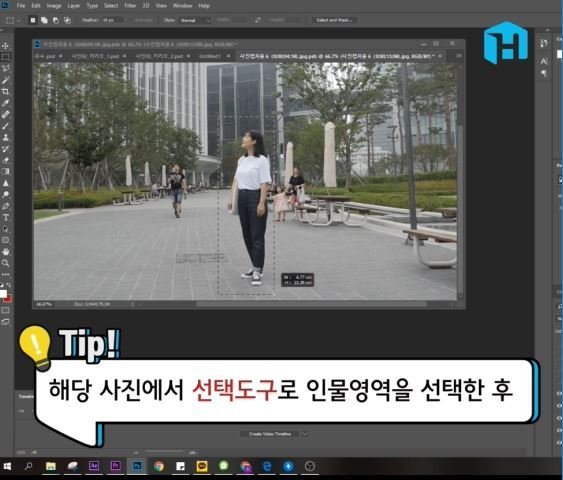The width and height of the screenshot is (563, 480).
Task: Open the Window menu
Action: click(182, 6)
